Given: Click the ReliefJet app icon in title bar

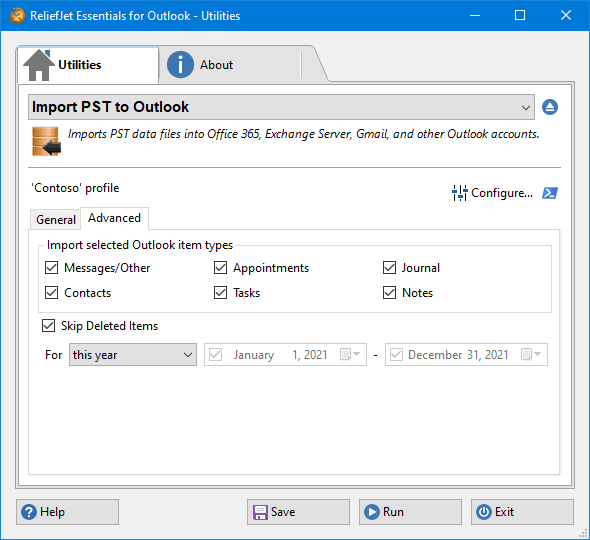Looking at the screenshot, I should pos(17,15).
